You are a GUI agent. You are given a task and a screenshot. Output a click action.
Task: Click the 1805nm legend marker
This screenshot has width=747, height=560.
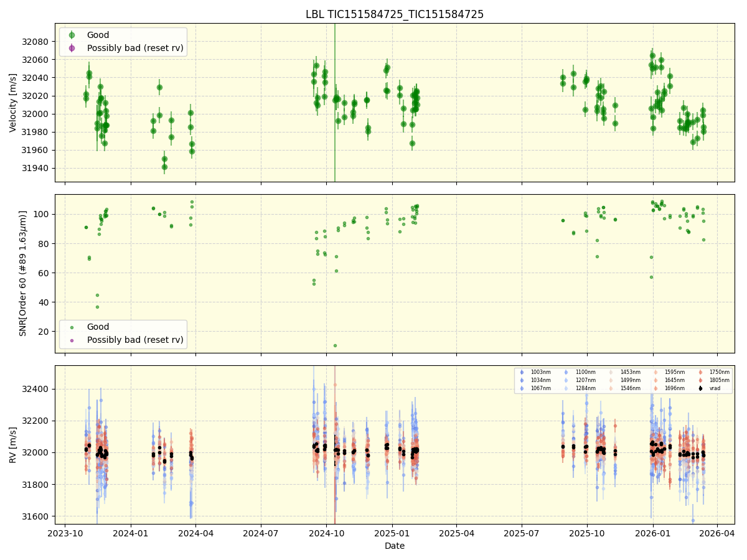(700, 380)
